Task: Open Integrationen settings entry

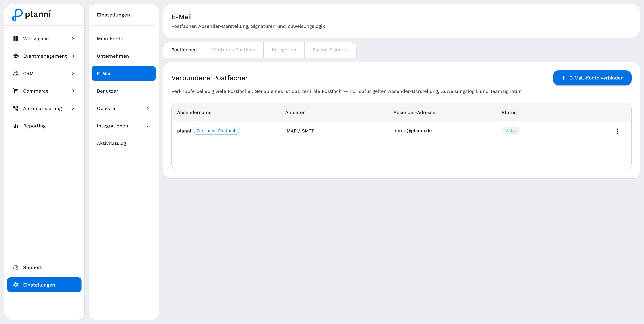Action: (x=124, y=126)
